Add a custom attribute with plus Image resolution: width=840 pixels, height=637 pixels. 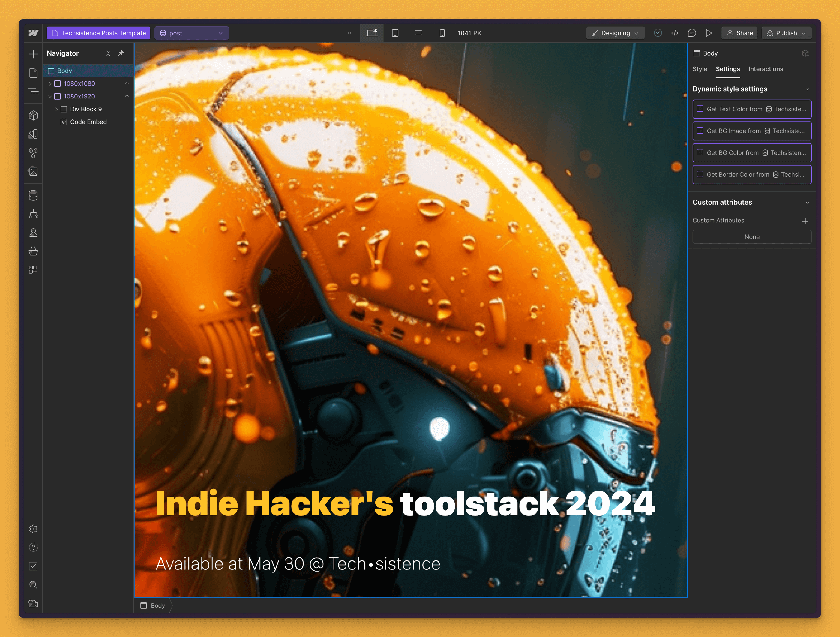805,221
